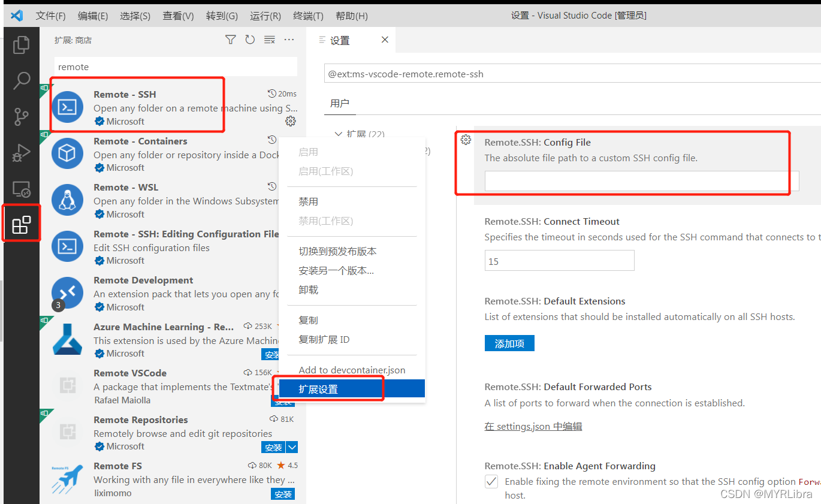Click the VS Code logo in title bar
The image size is (821, 504).
[x=17, y=16]
